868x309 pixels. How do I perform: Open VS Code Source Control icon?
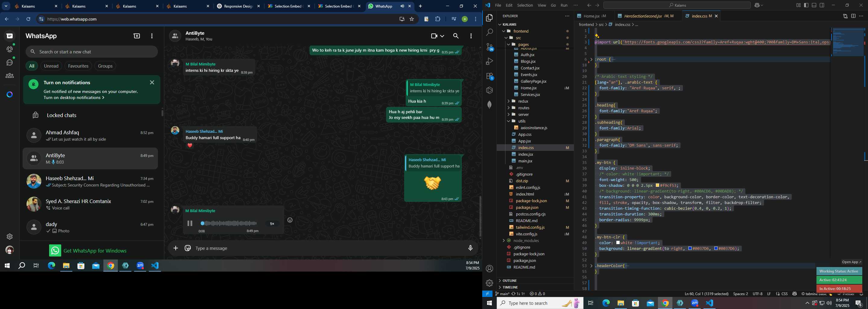(x=489, y=47)
